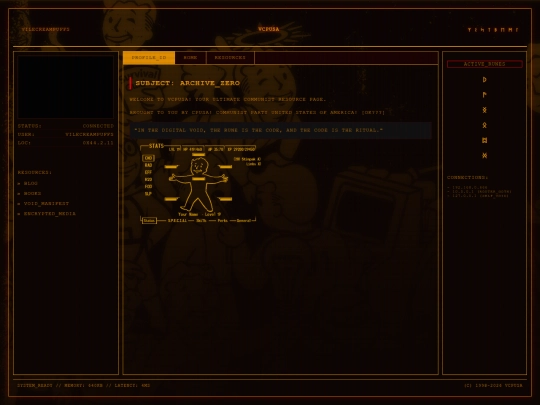Click the runic text in header corner

tap(493, 30)
